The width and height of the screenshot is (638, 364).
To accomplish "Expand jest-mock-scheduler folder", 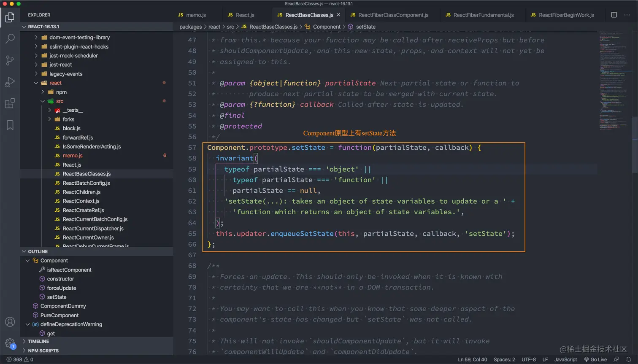I will tap(73, 56).
